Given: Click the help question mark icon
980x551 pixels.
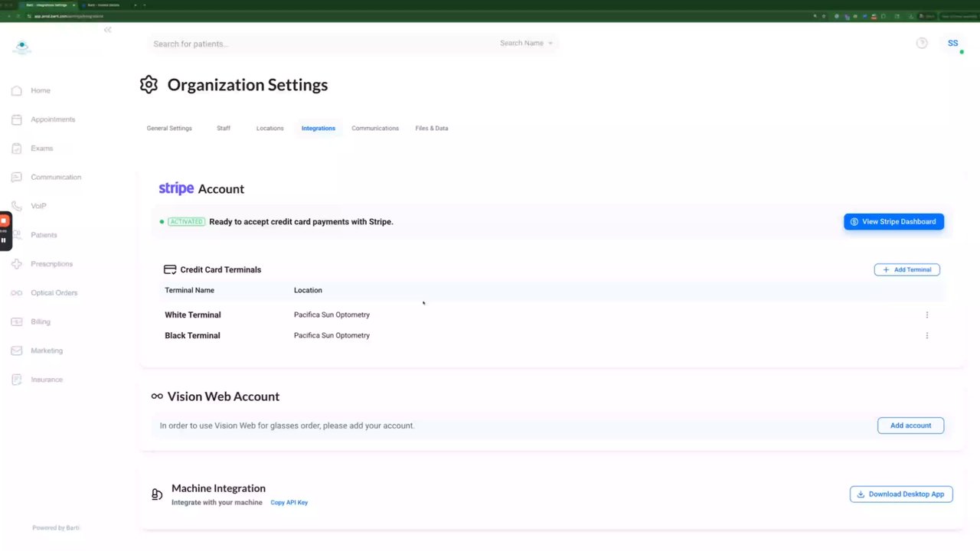Looking at the screenshot, I should 922,43.
